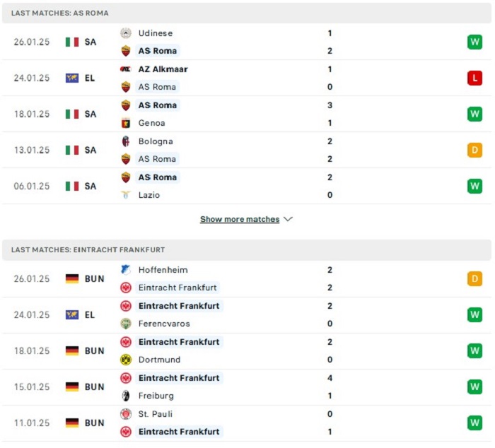The width and height of the screenshot is (495, 448).
Task: Click the AZ Alkmaar team logo
Action: (126, 69)
